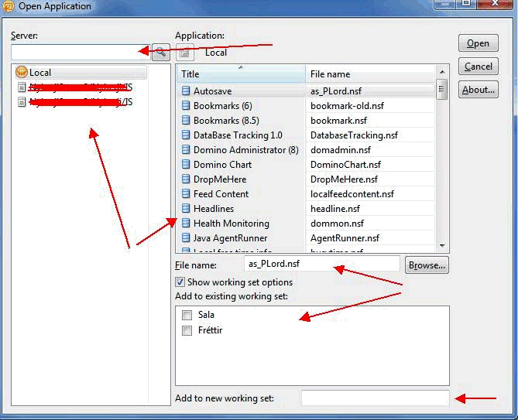Click the Add to new working set field
Image resolution: width=518 pixels, height=420 pixels.
375,398
